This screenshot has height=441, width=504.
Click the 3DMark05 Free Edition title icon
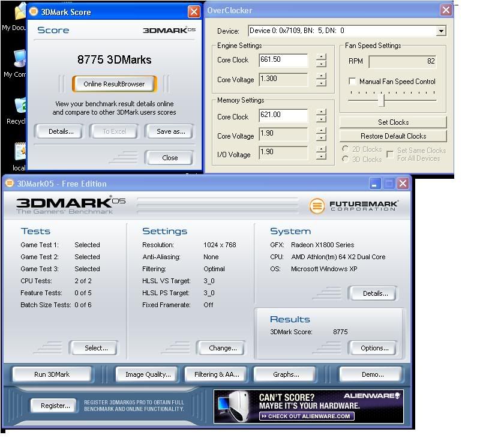10,183
